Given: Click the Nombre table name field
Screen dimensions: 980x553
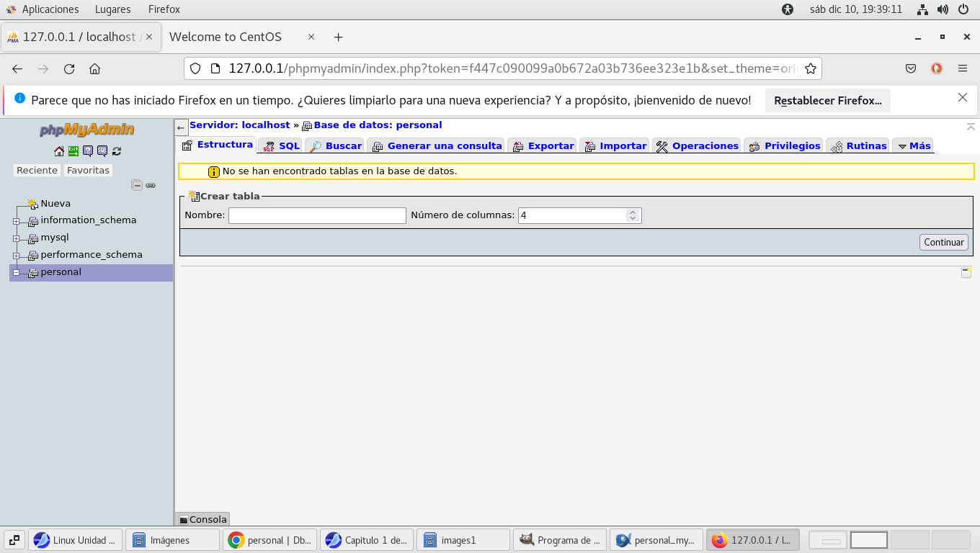Looking at the screenshot, I should [317, 215].
